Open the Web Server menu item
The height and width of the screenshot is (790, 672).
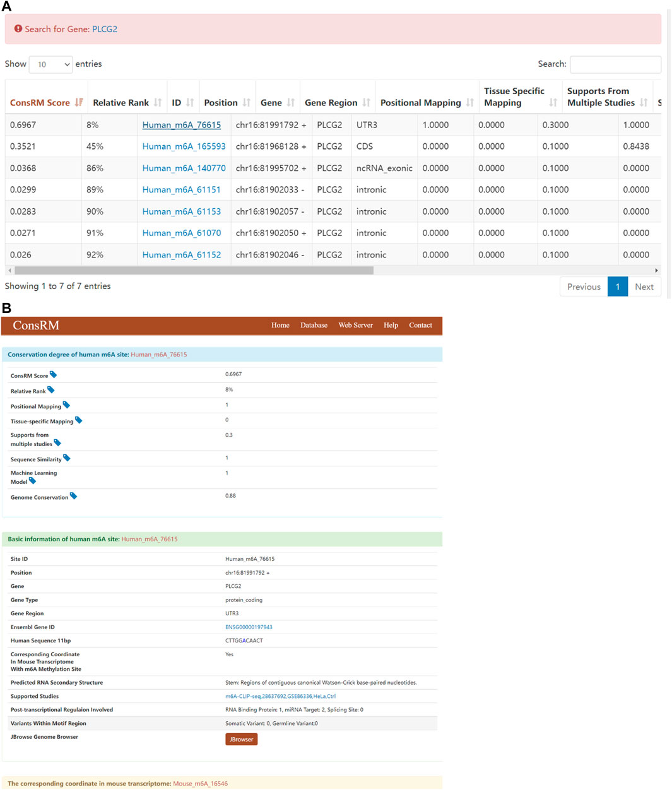[356, 326]
